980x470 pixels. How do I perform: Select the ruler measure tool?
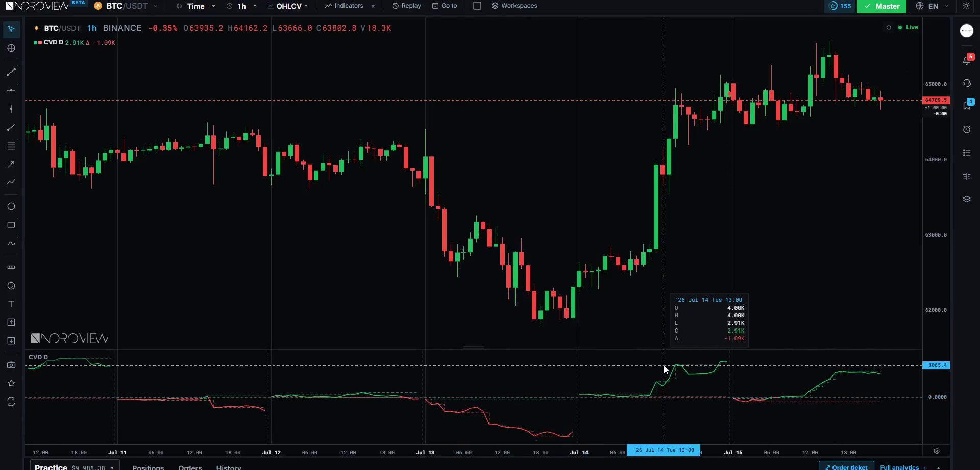click(11, 267)
